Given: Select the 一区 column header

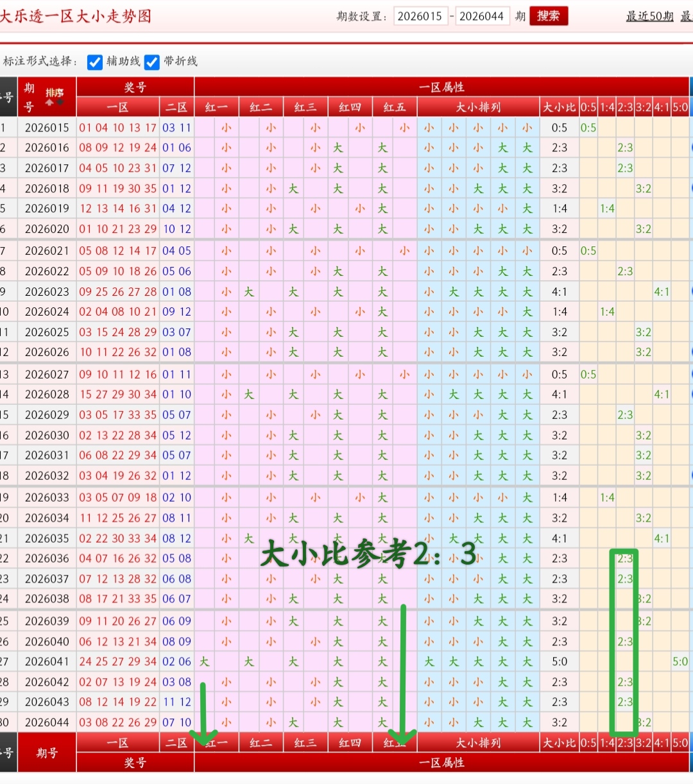Looking at the screenshot, I should click(x=118, y=107).
